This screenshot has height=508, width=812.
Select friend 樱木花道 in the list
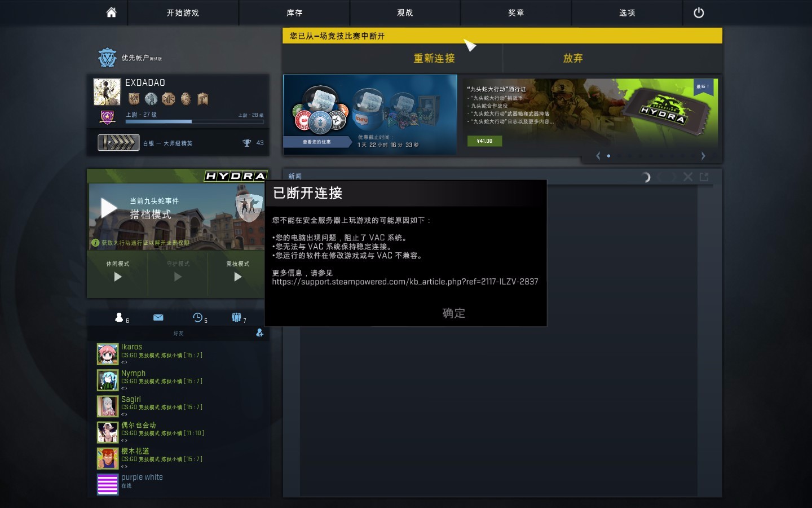(x=178, y=458)
